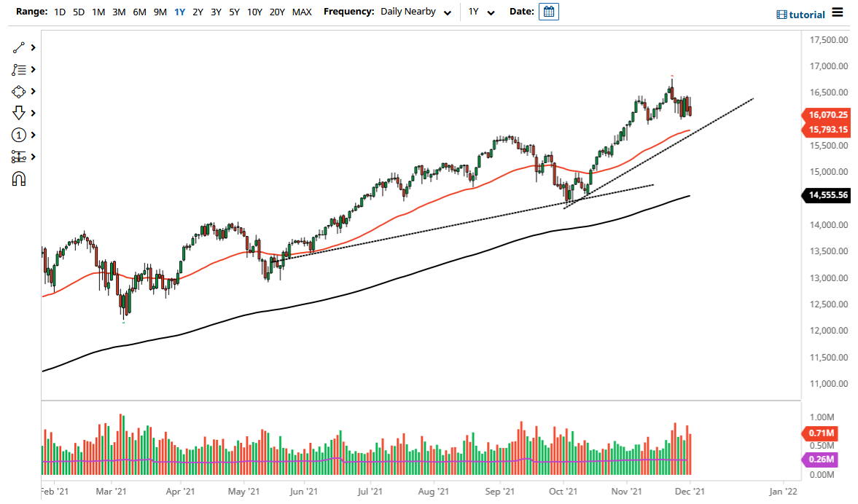Switch to the MAX range tab
The image size is (858, 504).
point(302,12)
